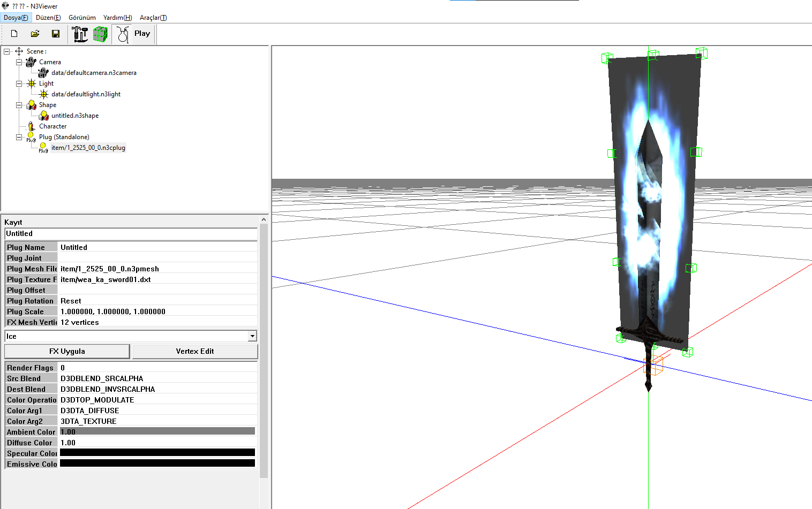This screenshot has width=812, height=509.
Task: Save with the floppy disk icon
Action: [56, 34]
